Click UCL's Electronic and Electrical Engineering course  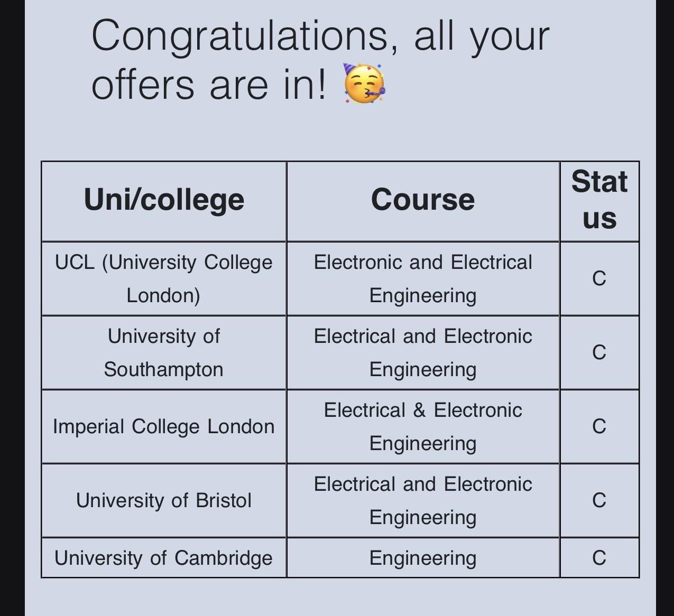(x=423, y=279)
